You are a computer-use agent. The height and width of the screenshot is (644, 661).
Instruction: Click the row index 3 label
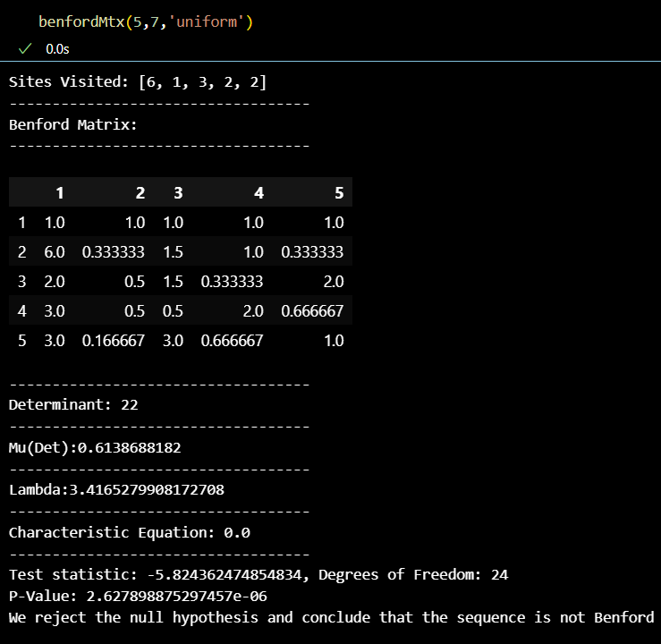click(22, 282)
